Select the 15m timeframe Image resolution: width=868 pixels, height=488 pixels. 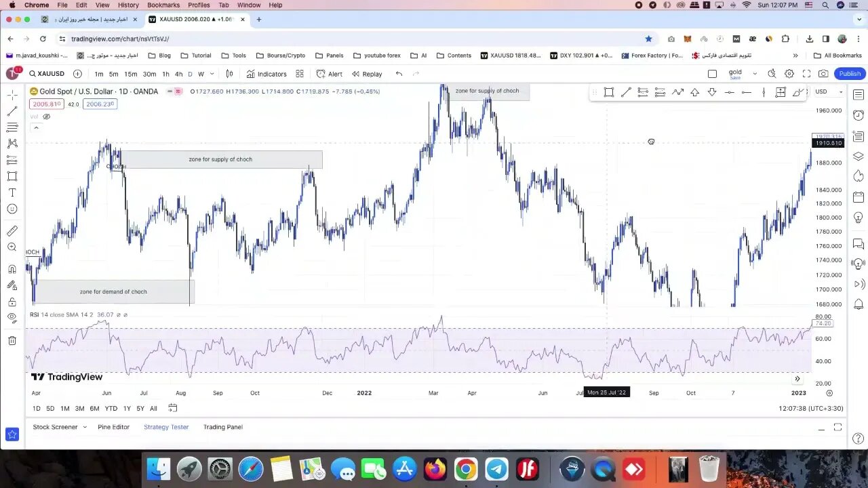tap(130, 74)
